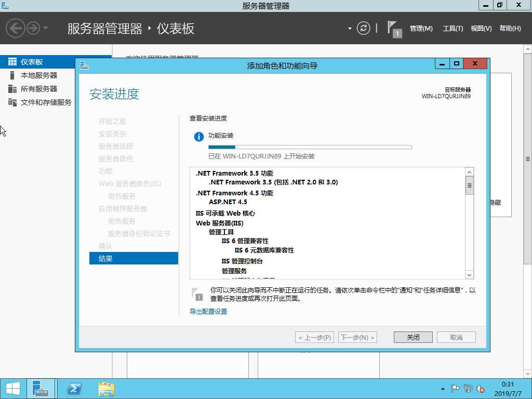
Task: Select 本地服务器 in the sidebar
Action: [x=38, y=75]
